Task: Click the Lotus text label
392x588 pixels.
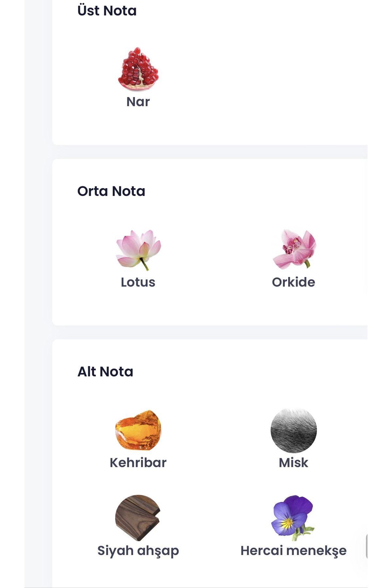Action: [x=138, y=282]
